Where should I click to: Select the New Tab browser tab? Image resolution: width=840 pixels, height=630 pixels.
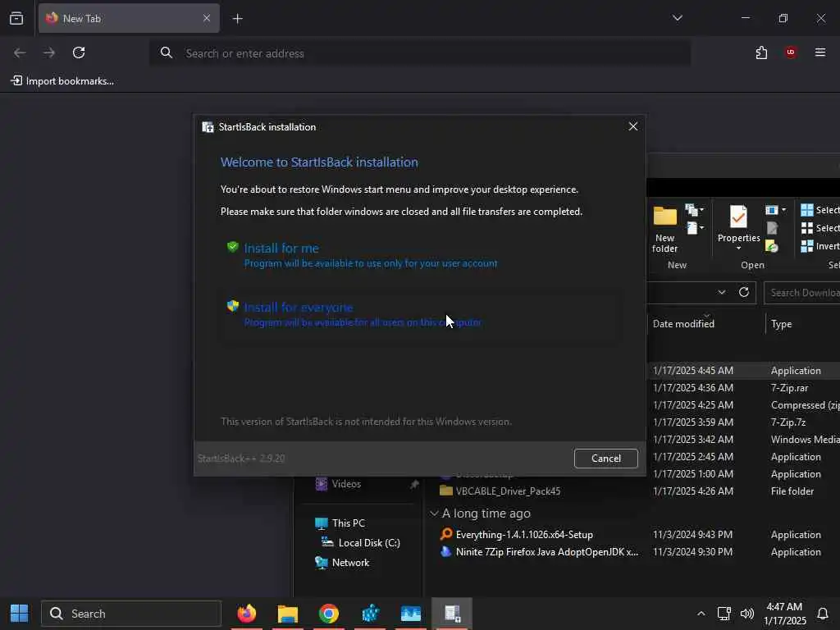[x=129, y=18]
